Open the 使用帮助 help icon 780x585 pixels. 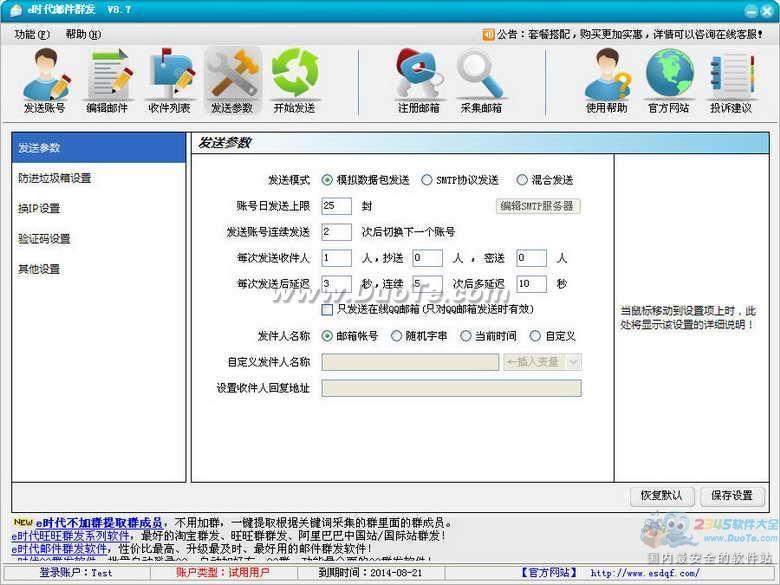pyautogui.click(x=607, y=81)
